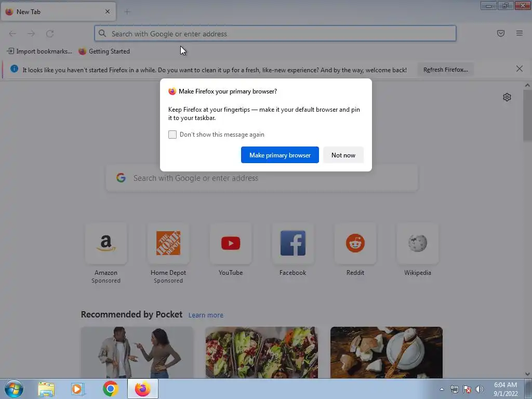Dismiss the welcome back notification bar

tap(519, 69)
